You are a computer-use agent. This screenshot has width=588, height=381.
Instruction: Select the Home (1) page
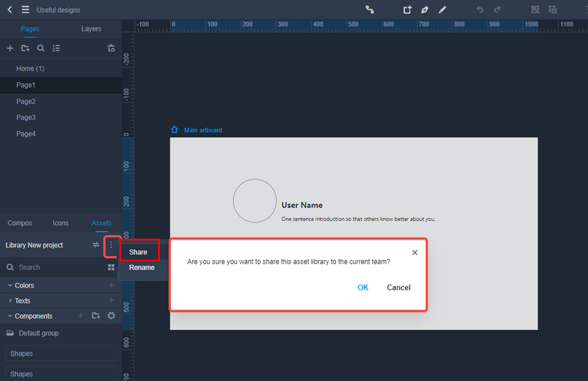61,69
